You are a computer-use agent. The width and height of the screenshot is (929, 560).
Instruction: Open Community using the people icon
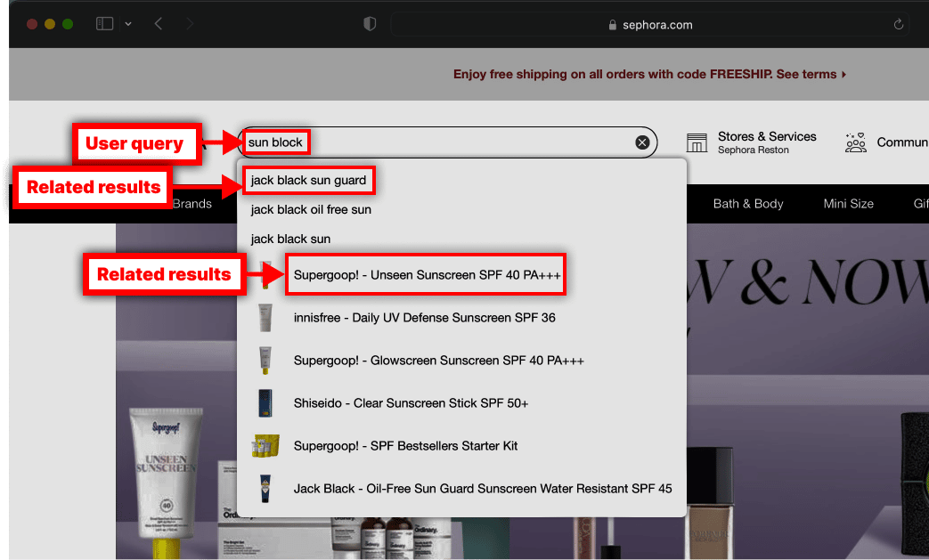tap(856, 142)
